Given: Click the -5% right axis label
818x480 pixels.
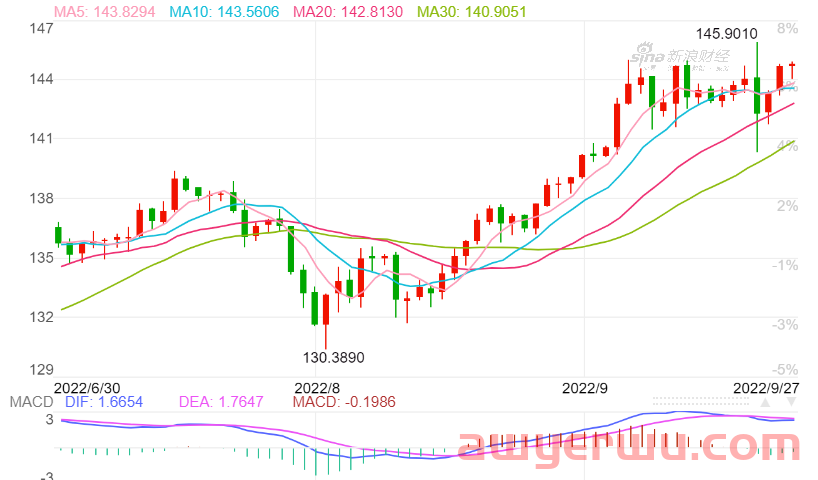Looking at the screenshot, I should [x=785, y=370].
